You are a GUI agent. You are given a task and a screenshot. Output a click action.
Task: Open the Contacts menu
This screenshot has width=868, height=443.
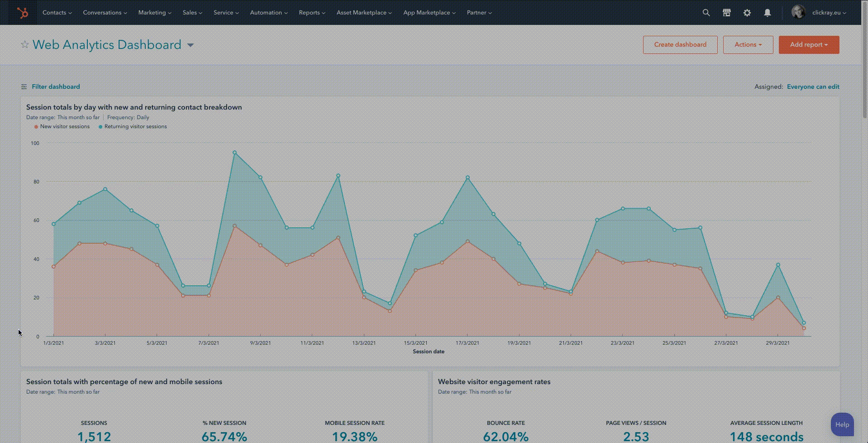point(57,13)
